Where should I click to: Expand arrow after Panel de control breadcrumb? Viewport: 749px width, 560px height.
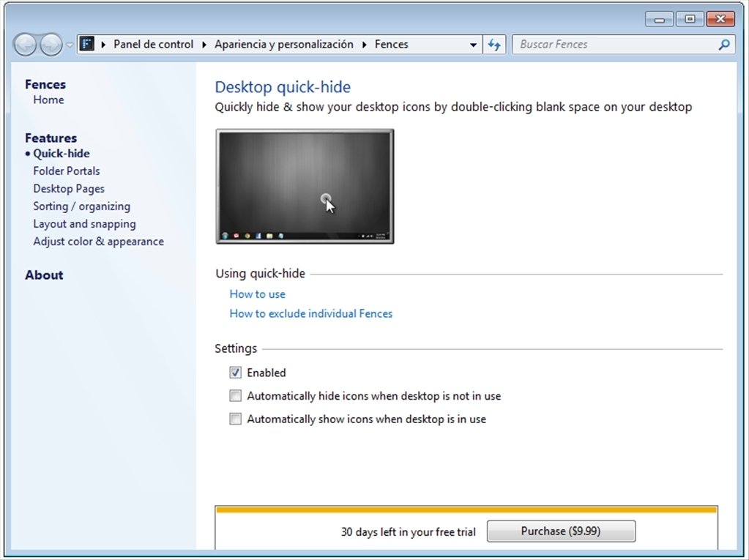point(204,45)
